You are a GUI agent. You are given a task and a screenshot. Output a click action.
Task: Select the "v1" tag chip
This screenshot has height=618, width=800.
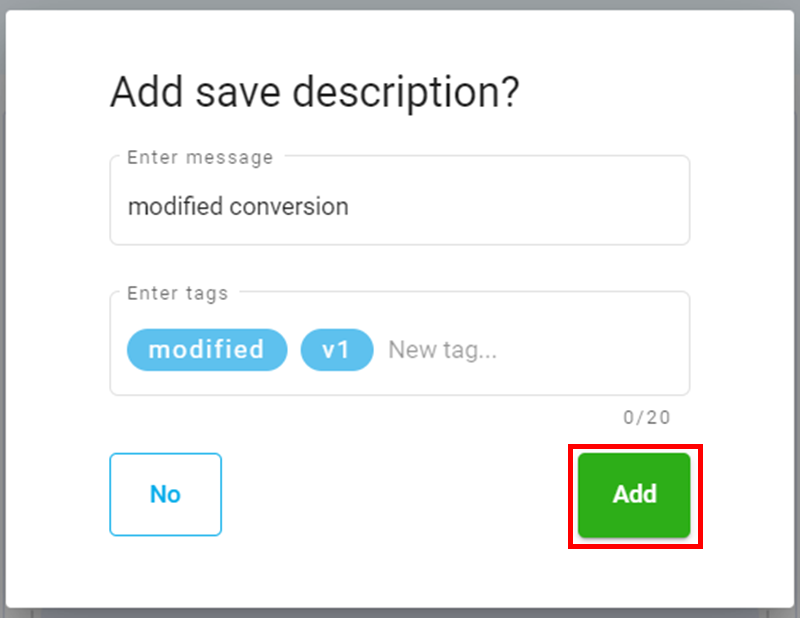pyautogui.click(x=337, y=350)
